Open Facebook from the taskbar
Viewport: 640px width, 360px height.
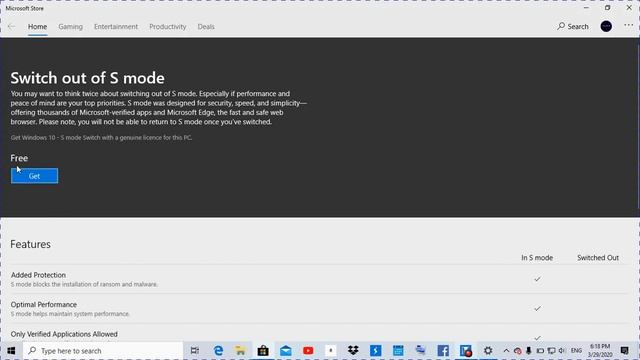(x=443, y=351)
